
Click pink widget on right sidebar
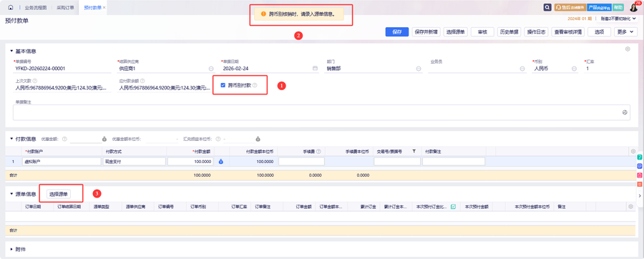640,175
